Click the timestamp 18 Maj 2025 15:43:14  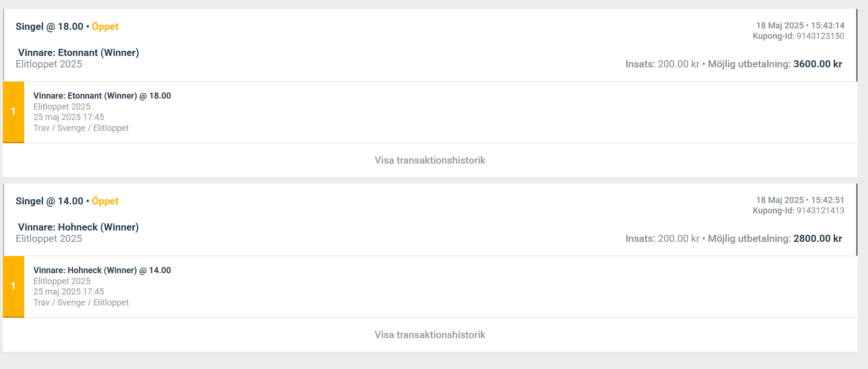coord(800,26)
